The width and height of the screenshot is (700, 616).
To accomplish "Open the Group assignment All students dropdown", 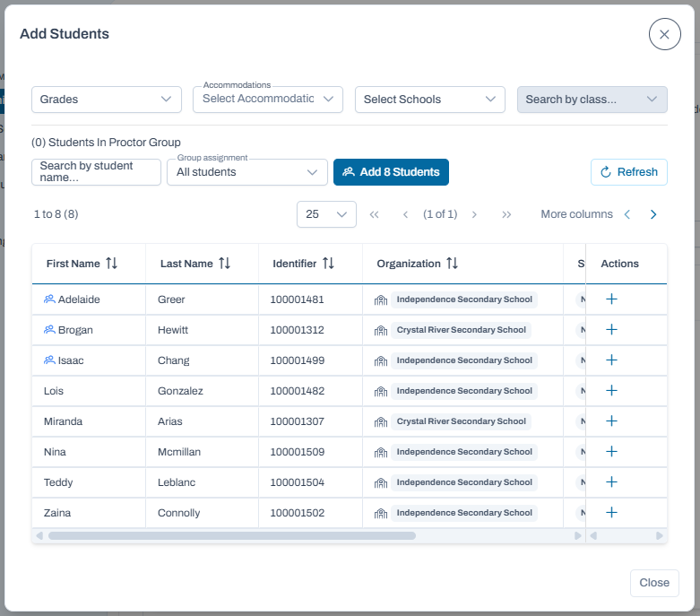I will coord(247,172).
